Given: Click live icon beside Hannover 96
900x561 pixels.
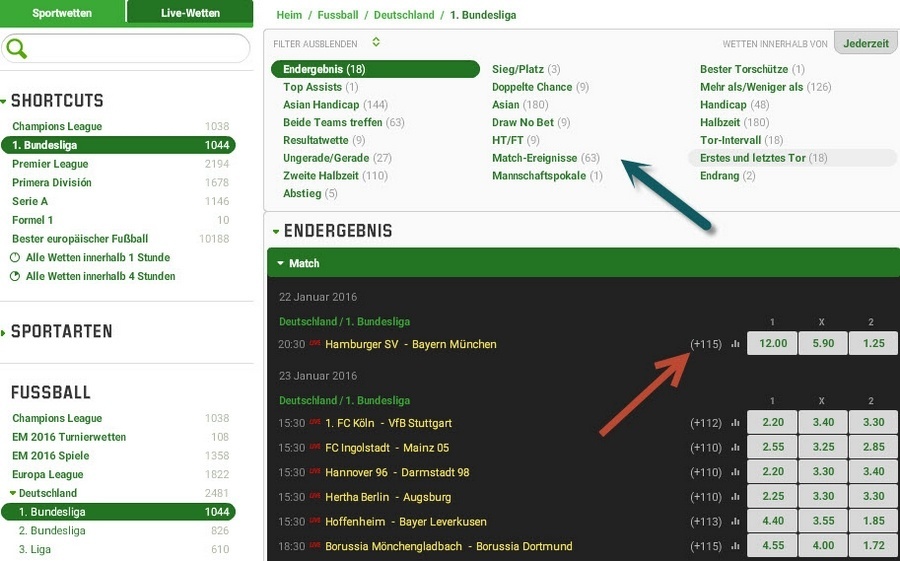Looking at the screenshot, I should (315, 471).
